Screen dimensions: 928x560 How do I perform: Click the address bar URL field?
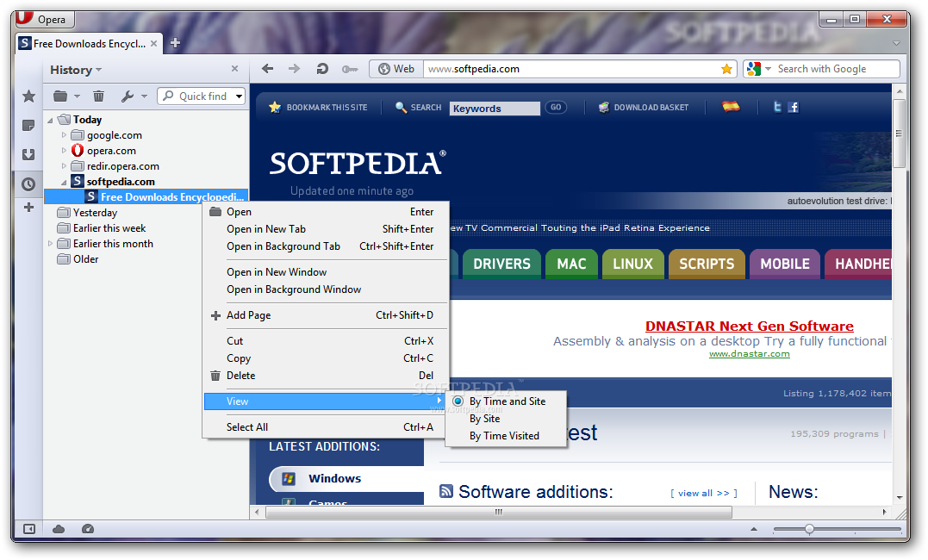tap(572, 69)
